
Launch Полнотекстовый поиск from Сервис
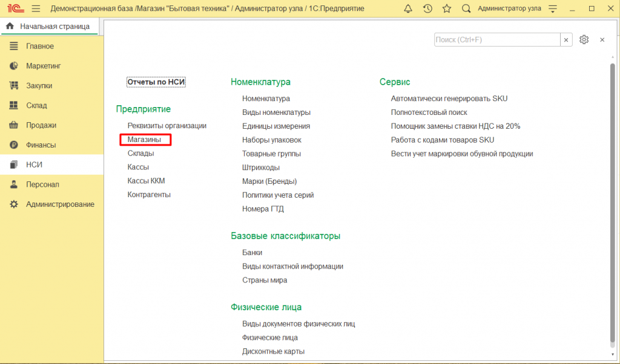(x=429, y=112)
